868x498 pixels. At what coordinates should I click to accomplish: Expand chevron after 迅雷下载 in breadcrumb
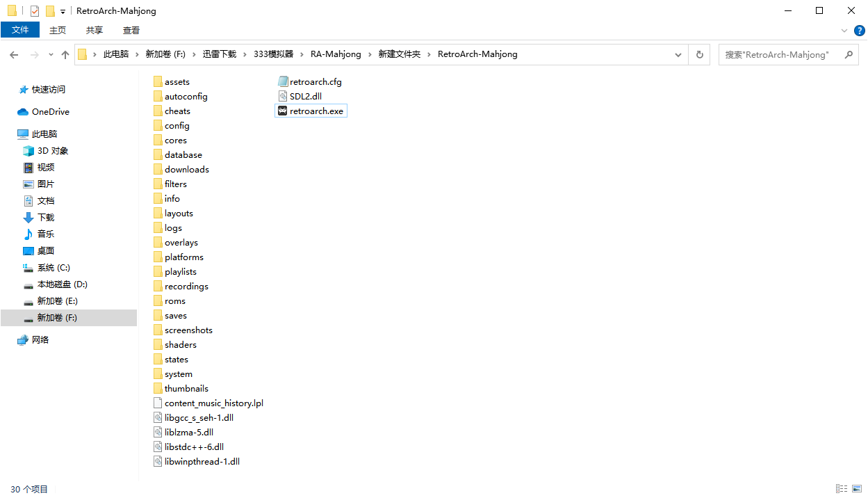(245, 54)
